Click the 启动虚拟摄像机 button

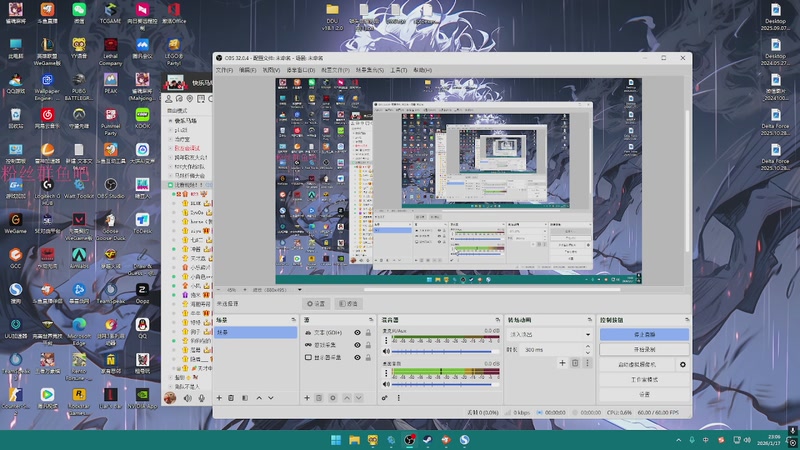637,365
